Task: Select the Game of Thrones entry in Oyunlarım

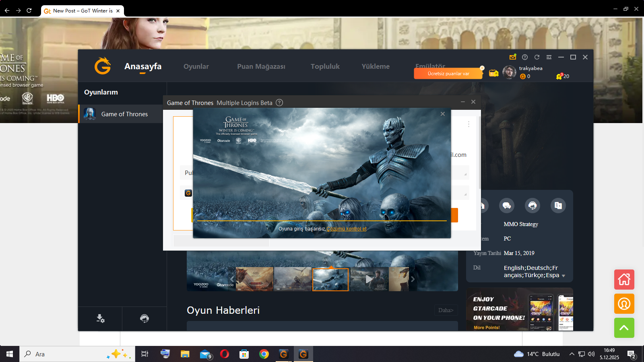Action: tap(124, 114)
